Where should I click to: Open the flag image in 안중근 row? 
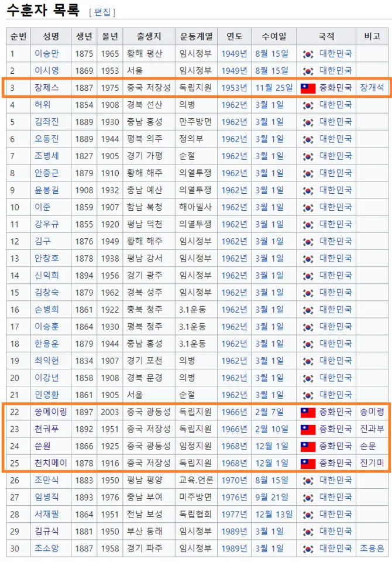pos(308,173)
